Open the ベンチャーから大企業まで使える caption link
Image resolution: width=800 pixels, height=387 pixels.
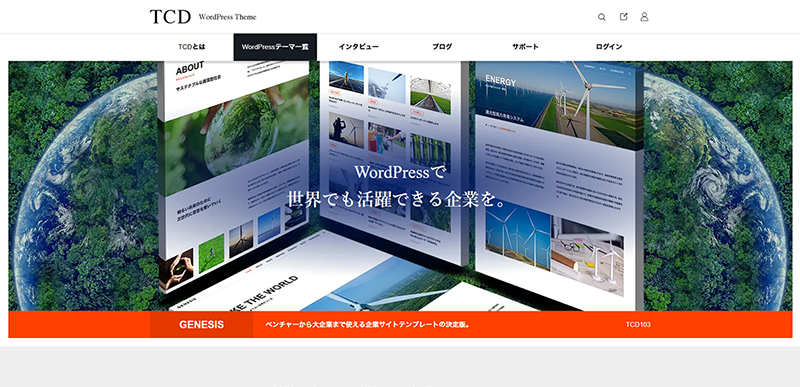(x=368, y=325)
